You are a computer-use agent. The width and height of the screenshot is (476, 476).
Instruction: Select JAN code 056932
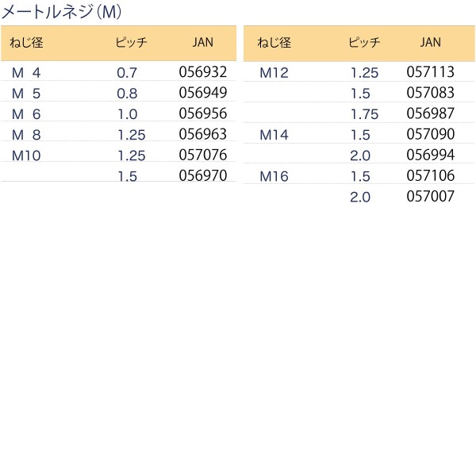[203, 72]
